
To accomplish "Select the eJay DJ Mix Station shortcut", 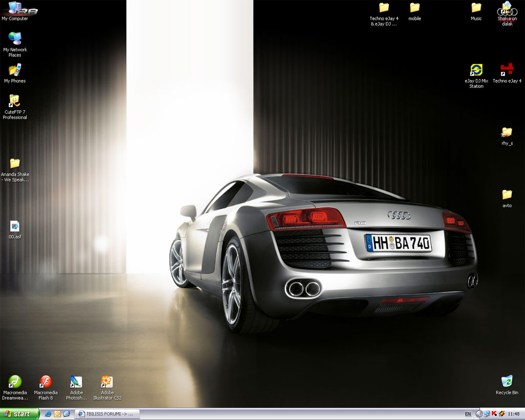I will click(x=476, y=76).
